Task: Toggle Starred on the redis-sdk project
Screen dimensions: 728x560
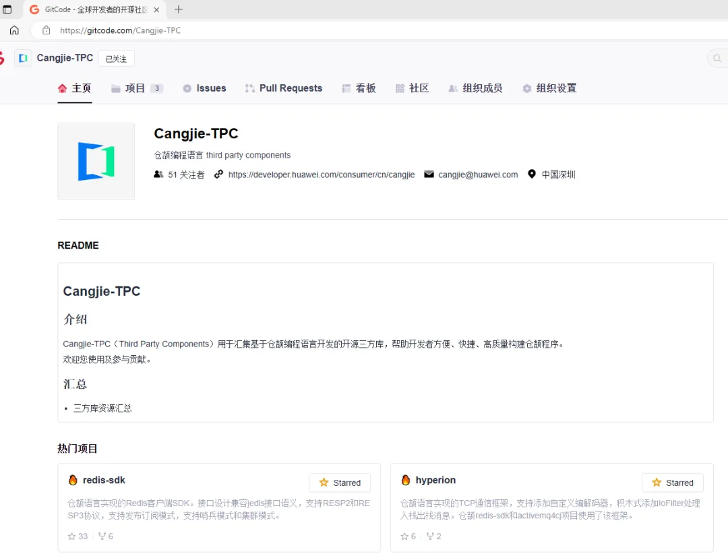Action: click(x=340, y=483)
